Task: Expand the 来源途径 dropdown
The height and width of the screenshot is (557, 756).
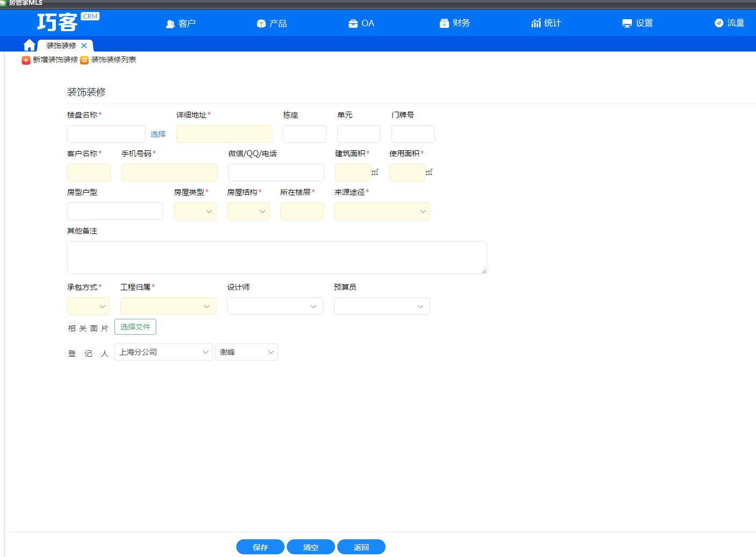Action: point(382,211)
